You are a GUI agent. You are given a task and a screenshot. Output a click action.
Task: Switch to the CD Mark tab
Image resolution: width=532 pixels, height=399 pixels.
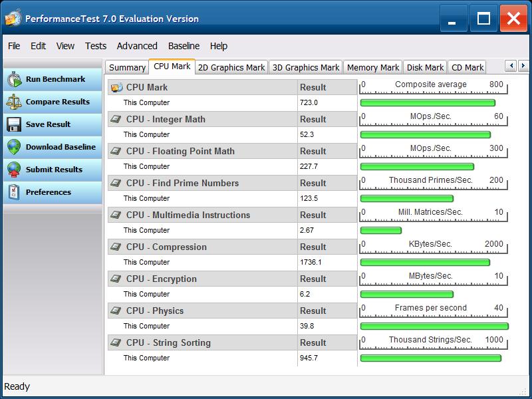[467, 68]
